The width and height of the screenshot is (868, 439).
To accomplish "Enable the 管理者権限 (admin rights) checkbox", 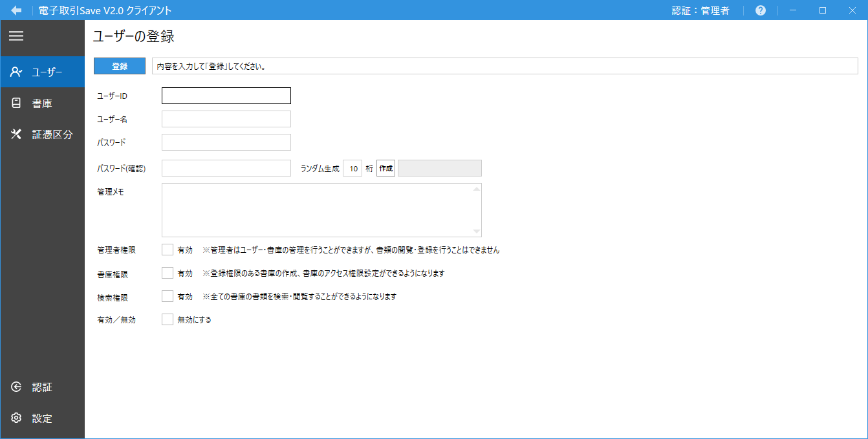I will [x=167, y=248].
